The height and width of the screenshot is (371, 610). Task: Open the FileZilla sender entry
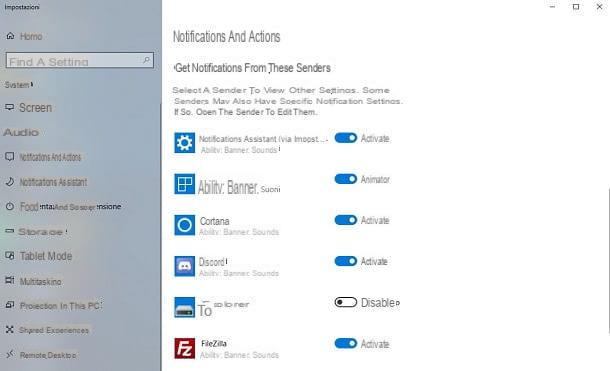[x=214, y=343]
